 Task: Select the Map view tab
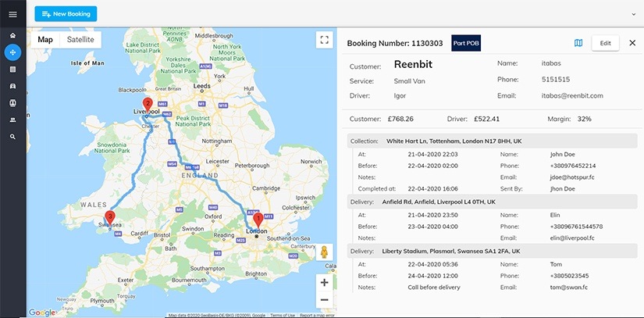point(45,40)
